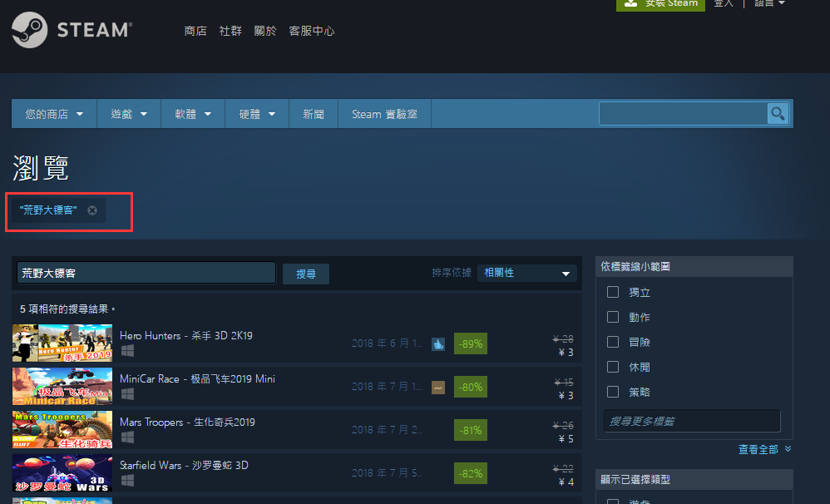Open the 語言 language dropdown
The height and width of the screenshot is (504, 830).
pos(769,3)
